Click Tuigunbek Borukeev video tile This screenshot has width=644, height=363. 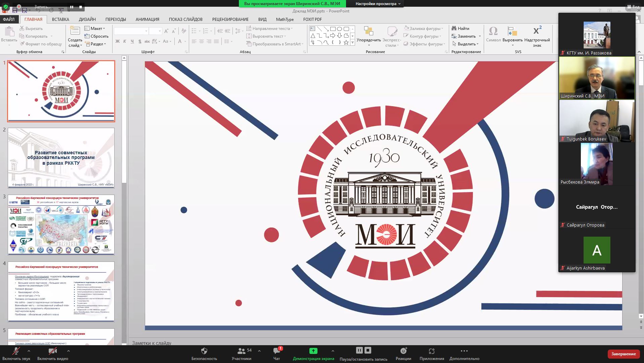(x=597, y=121)
